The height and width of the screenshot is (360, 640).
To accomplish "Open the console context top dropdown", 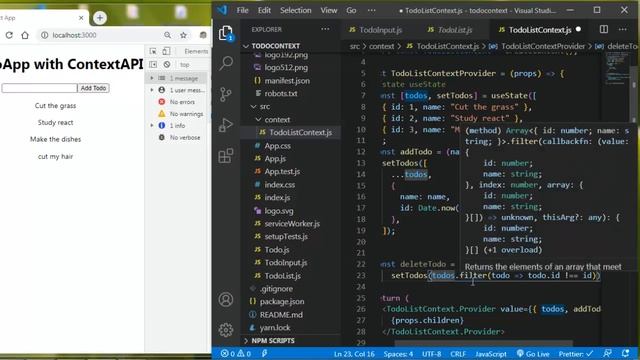I will 186,64.
